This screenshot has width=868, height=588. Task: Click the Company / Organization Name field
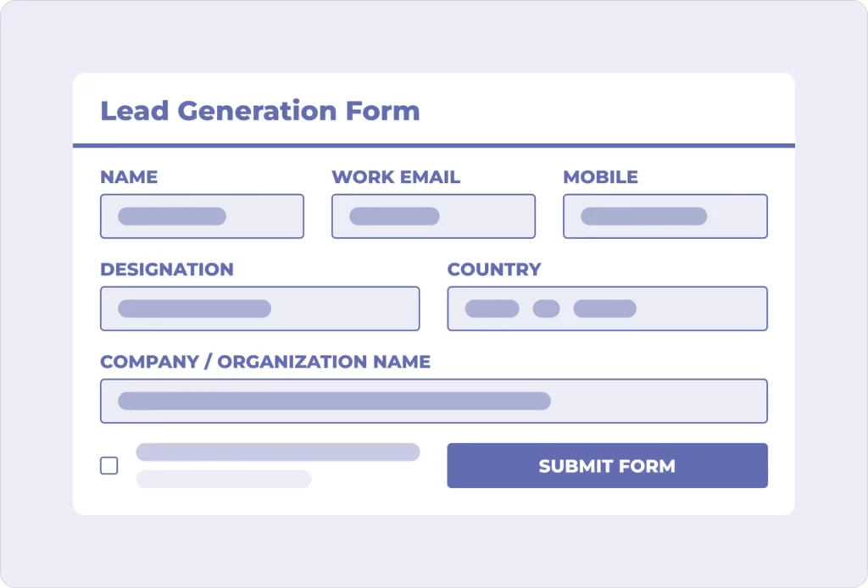[433, 401]
